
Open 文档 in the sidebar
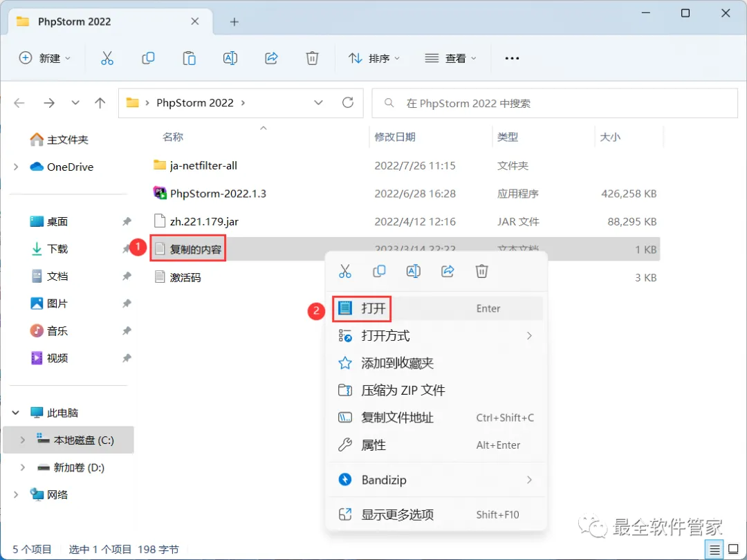[x=48, y=276]
